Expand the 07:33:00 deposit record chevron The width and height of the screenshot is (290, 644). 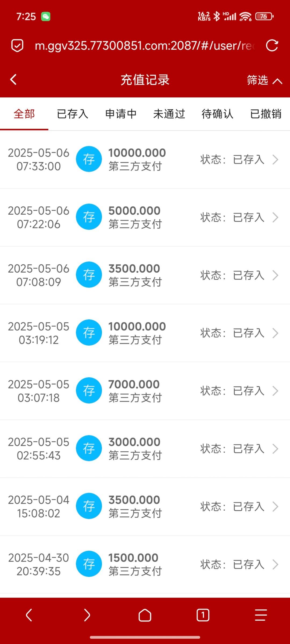pos(275,160)
